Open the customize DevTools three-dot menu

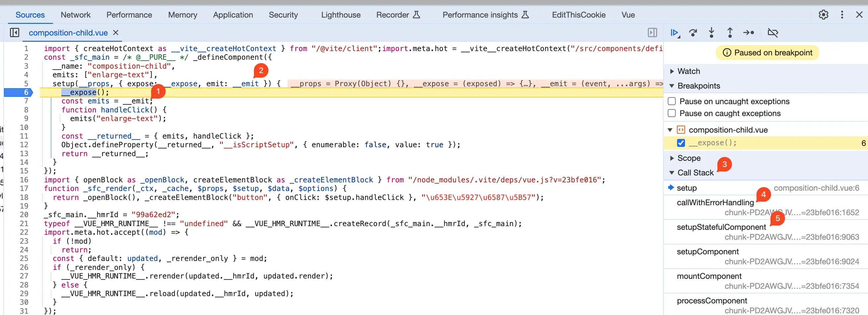click(842, 15)
